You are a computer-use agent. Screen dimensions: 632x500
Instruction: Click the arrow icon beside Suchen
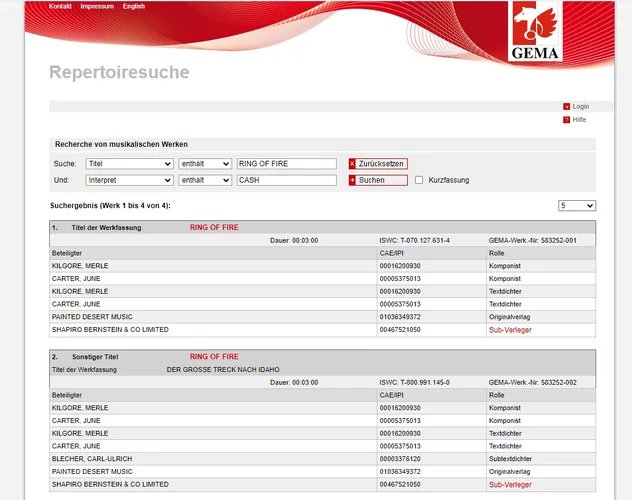[x=352, y=180]
